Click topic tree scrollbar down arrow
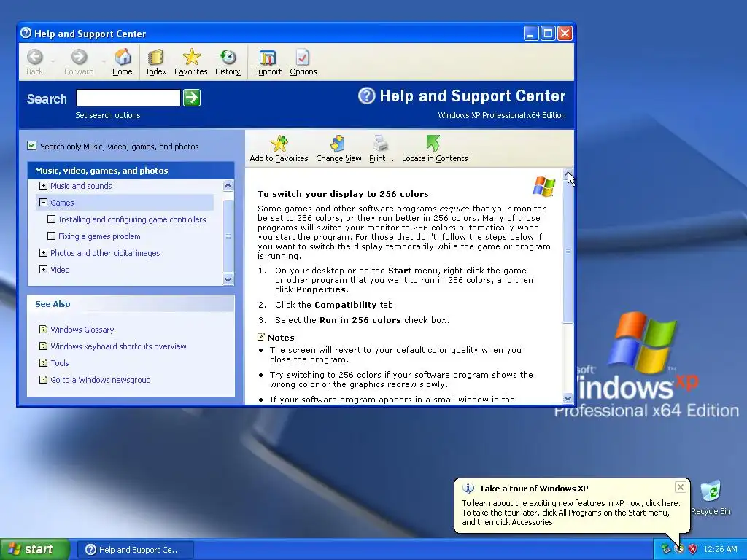Viewport: 747px width, 560px height. click(x=228, y=279)
